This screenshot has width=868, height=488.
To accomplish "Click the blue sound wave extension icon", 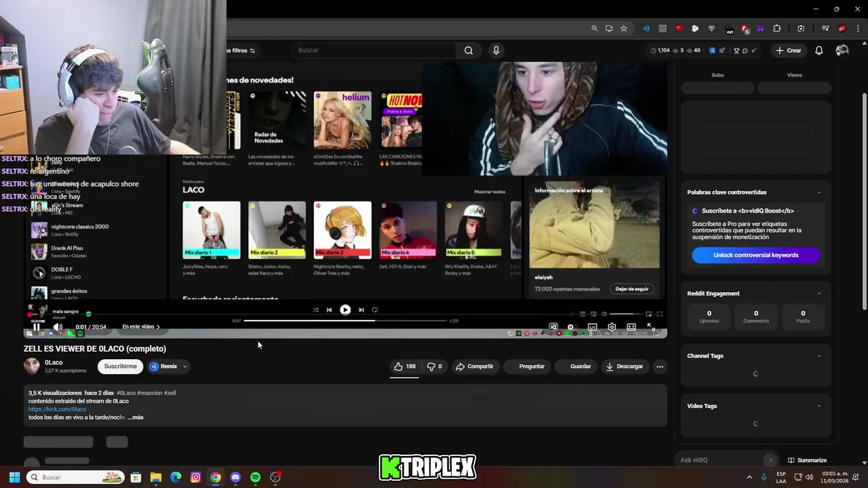I will [646, 28].
